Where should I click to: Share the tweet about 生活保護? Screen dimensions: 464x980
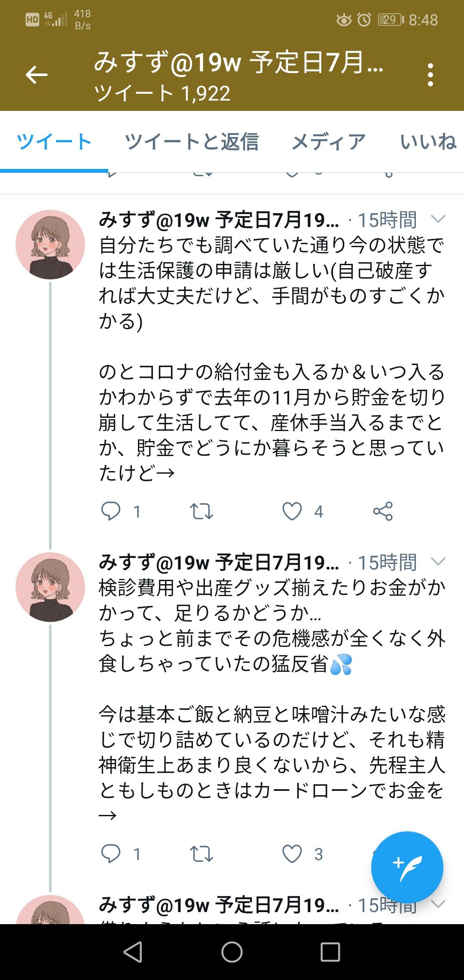point(383,511)
